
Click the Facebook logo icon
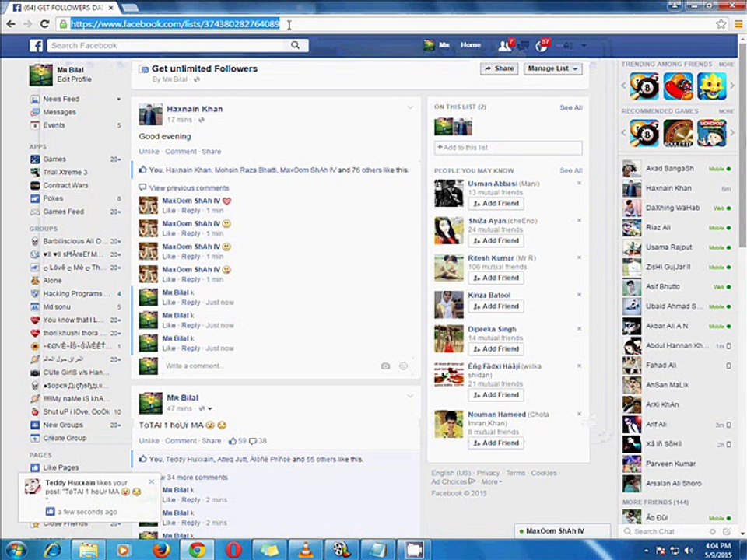coord(37,46)
